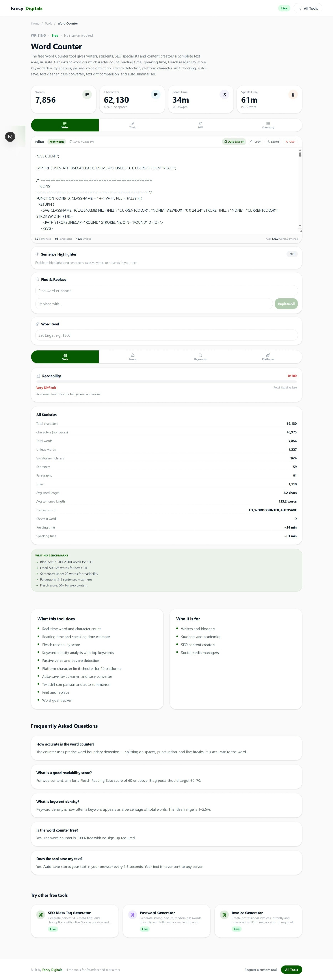This screenshot has width=333, height=980.
Task: Click the Words stat card icon
Action: [x=87, y=94]
